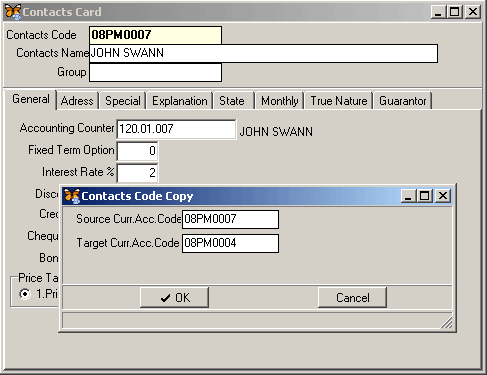Open the Adress tab

pyautogui.click(x=77, y=101)
